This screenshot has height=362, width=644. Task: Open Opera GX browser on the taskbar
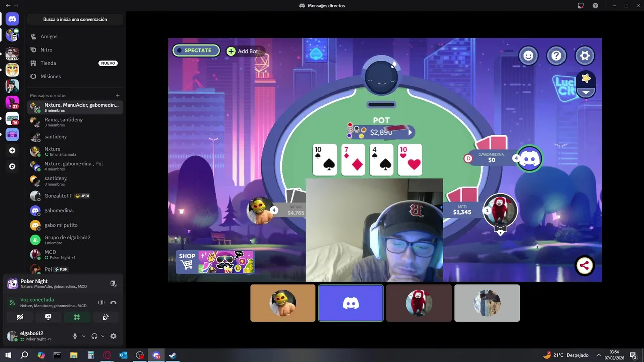[x=107, y=355]
